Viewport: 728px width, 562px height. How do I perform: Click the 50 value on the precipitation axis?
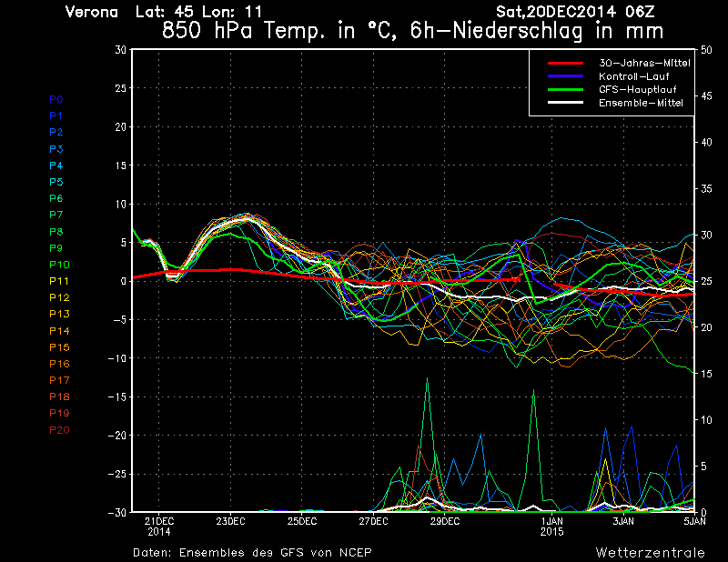pyautogui.click(x=706, y=50)
